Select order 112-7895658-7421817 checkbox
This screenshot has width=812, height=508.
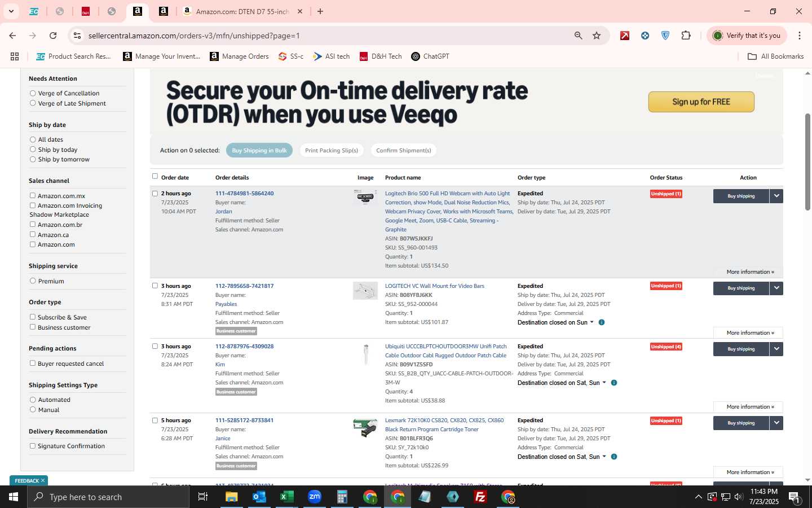pyautogui.click(x=155, y=286)
